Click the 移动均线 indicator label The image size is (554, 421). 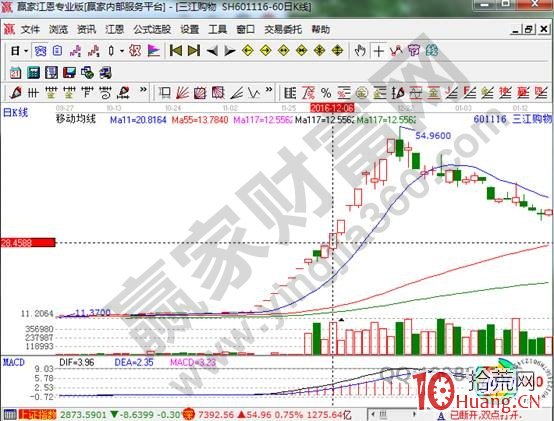76,119
